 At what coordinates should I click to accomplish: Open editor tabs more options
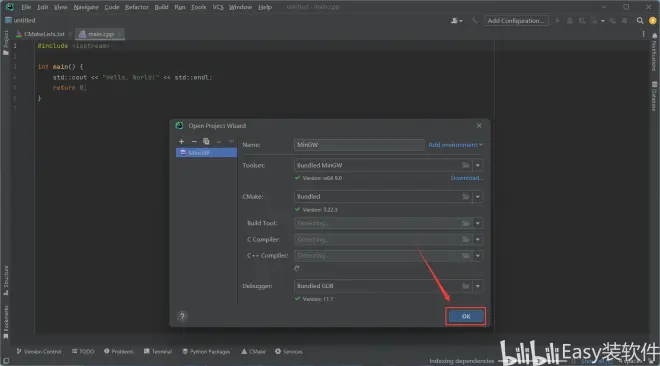point(643,34)
